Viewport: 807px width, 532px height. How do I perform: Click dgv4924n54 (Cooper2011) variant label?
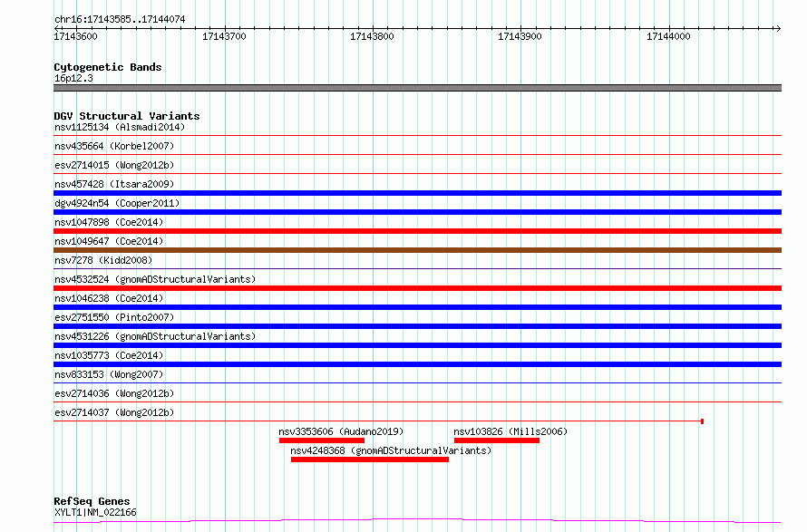(x=117, y=203)
